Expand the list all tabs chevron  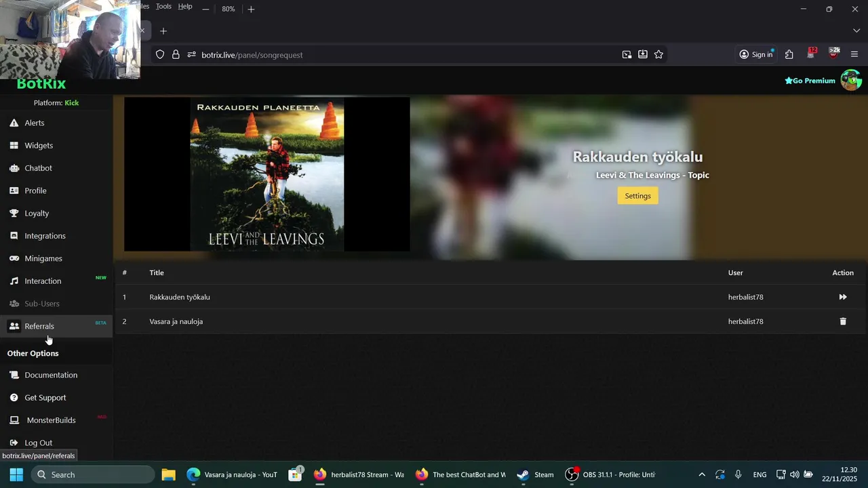click(856, 30)
